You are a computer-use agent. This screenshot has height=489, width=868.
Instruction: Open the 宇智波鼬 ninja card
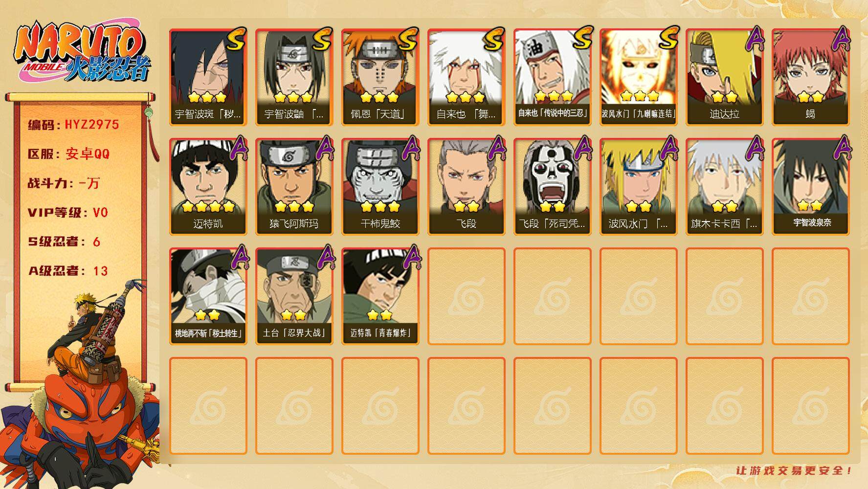(294, 77)
